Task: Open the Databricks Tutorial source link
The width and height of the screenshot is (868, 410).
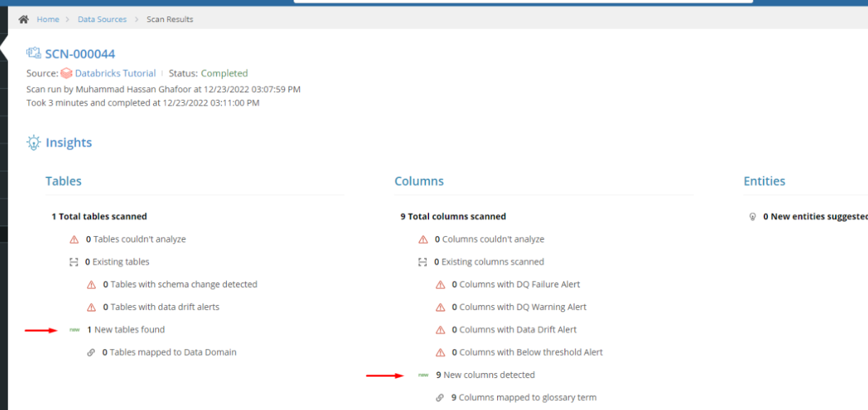Action: pyautogui.click(x=116, y=73)
